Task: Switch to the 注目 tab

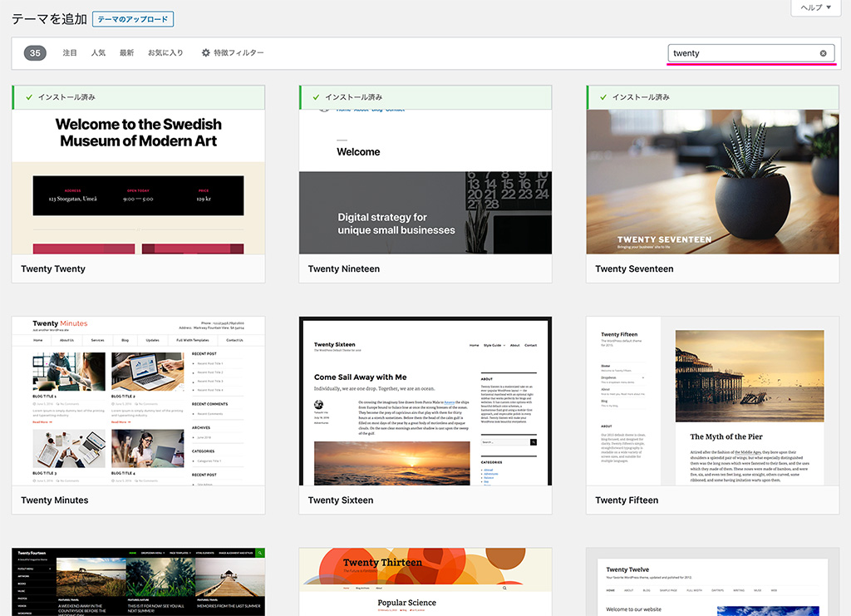Action: coord(70,52)
